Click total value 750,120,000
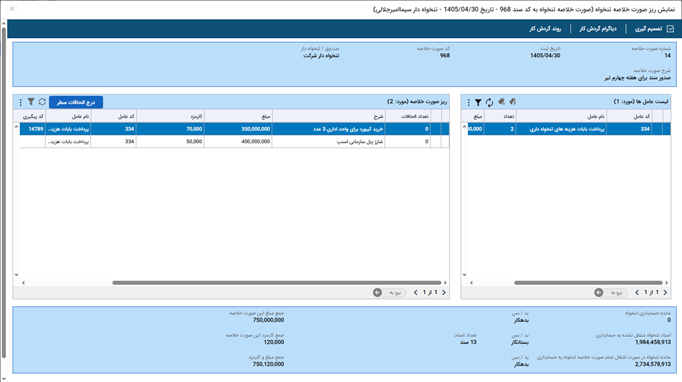 (268, 364)
